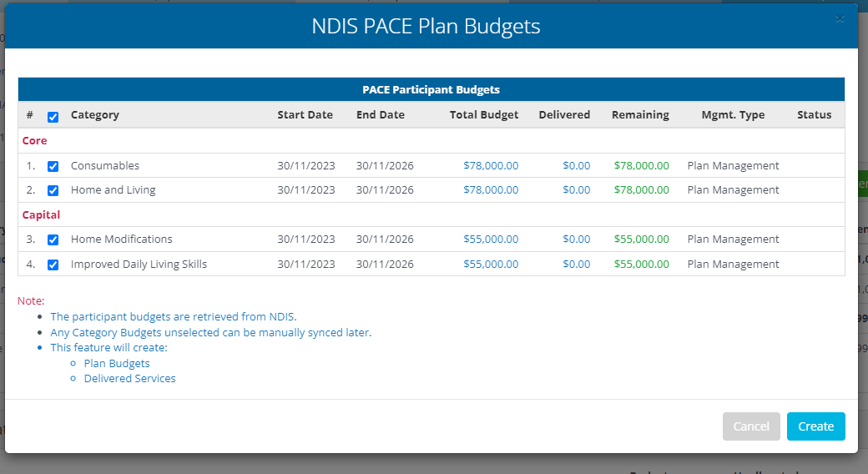Image resolution: width=868 pixels, height=474 pixels.
Task: Click the NDIS PACE Plan Budgets title
Action: coord(426,26)
